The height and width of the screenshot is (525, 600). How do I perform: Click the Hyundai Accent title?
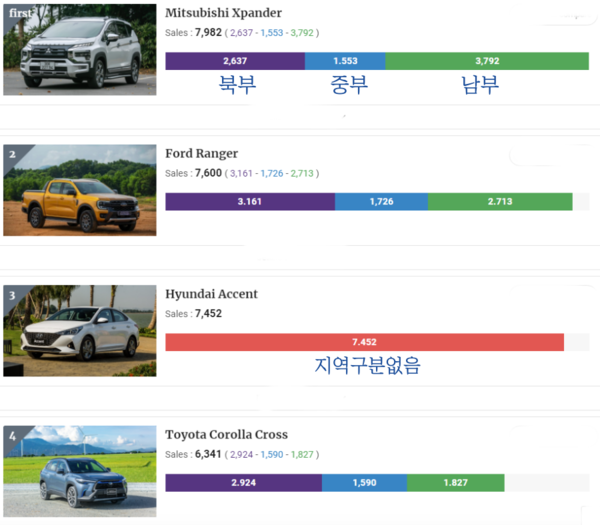[x=211, y=294]
